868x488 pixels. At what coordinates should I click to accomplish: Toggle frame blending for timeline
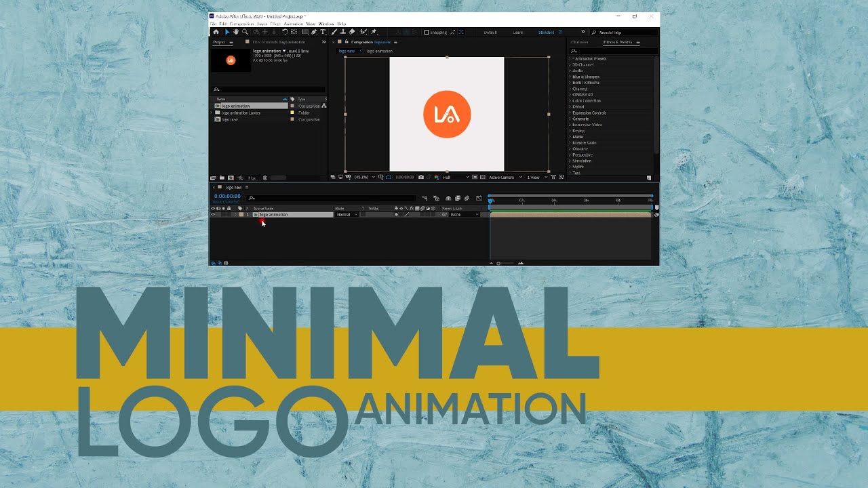(x=458, y=198)
